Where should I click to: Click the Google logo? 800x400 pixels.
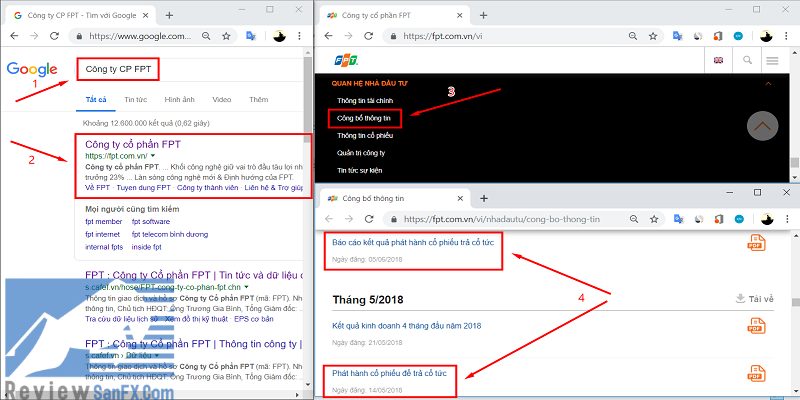point(32,69)
